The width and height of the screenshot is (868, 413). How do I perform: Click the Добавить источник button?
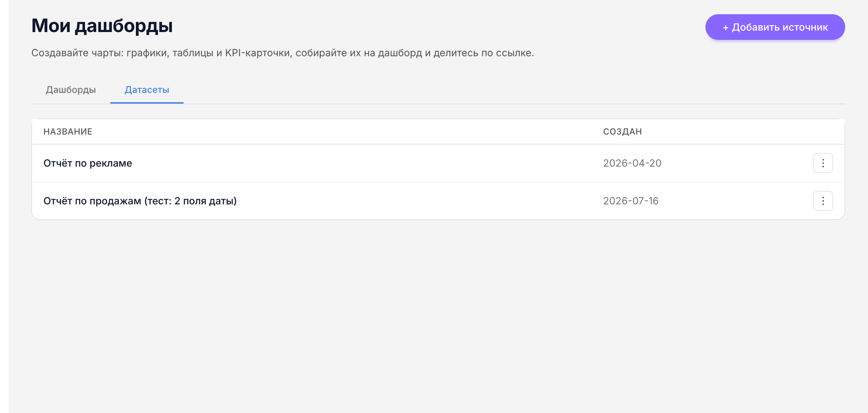pyautogui.click(x=775, y=27)
